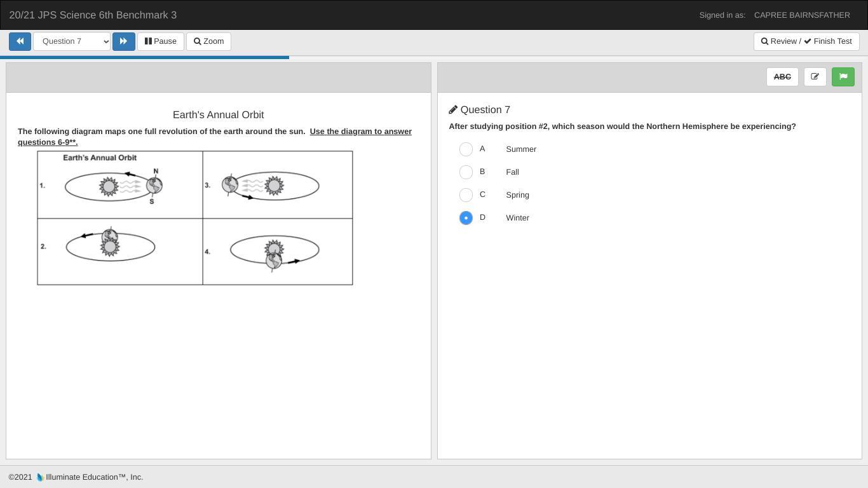This screenshot has height=488, width=868.
Task: Select answer C Spring
Action: [466, 195]
